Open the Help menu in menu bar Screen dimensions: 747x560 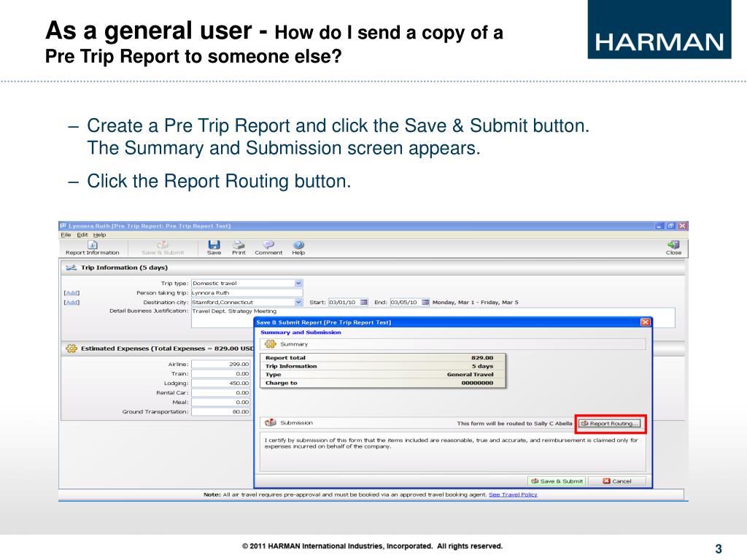(x=99, y=235)
